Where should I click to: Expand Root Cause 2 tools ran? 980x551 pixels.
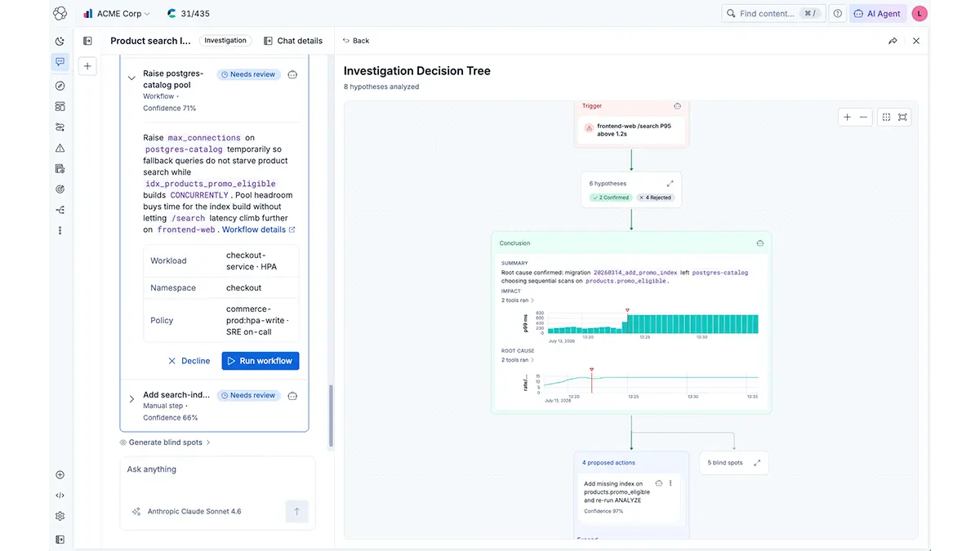tap(517, 360)
